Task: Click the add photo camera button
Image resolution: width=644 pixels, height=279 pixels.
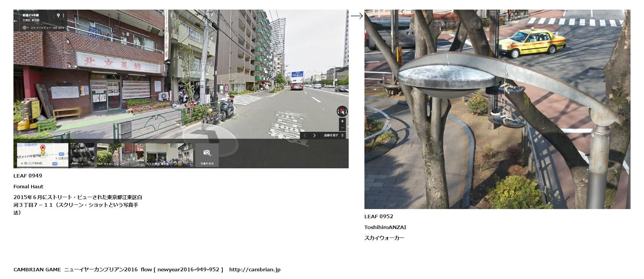Action: 207,155
